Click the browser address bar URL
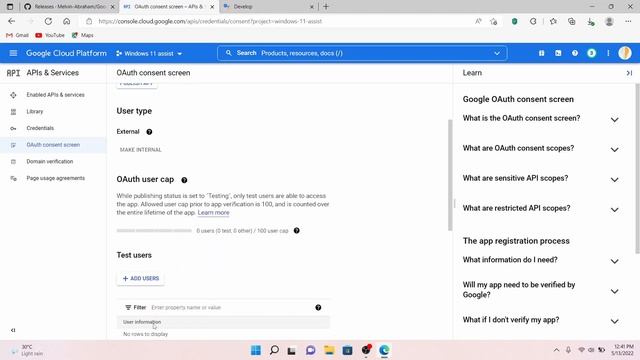 (210, 21)
